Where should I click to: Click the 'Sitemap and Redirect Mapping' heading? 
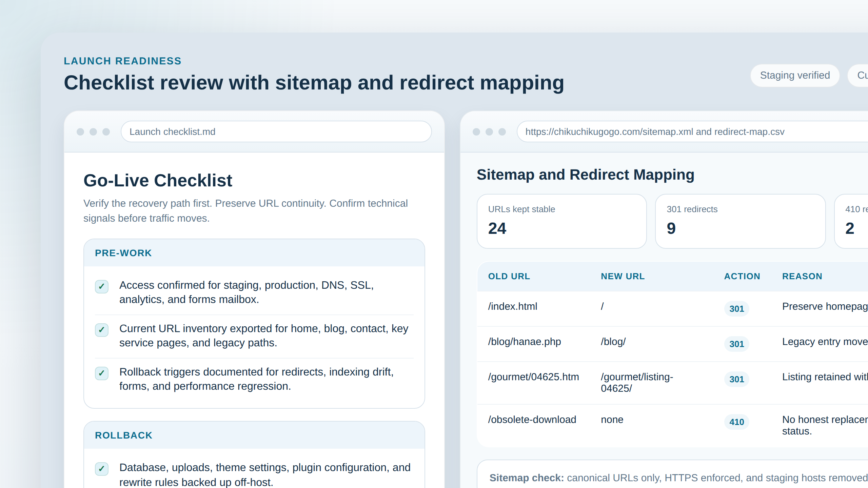point(586,175)
